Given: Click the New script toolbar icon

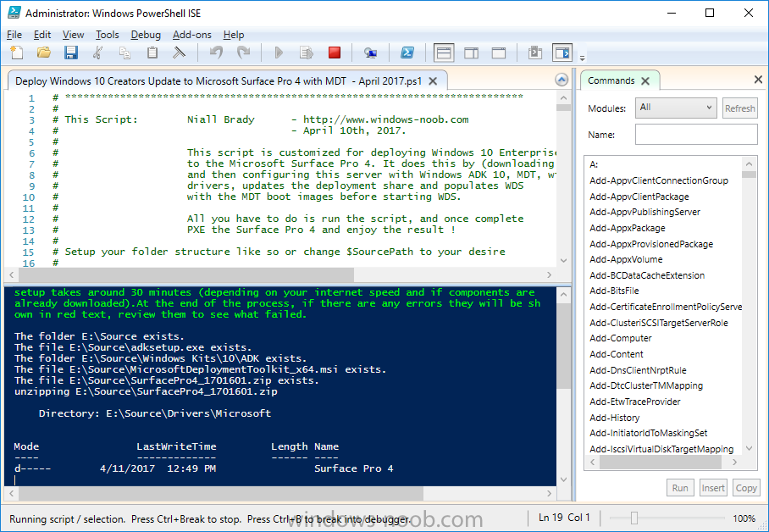Looking at the screenshot, I should pyautogui.click(x=17, y=53).
